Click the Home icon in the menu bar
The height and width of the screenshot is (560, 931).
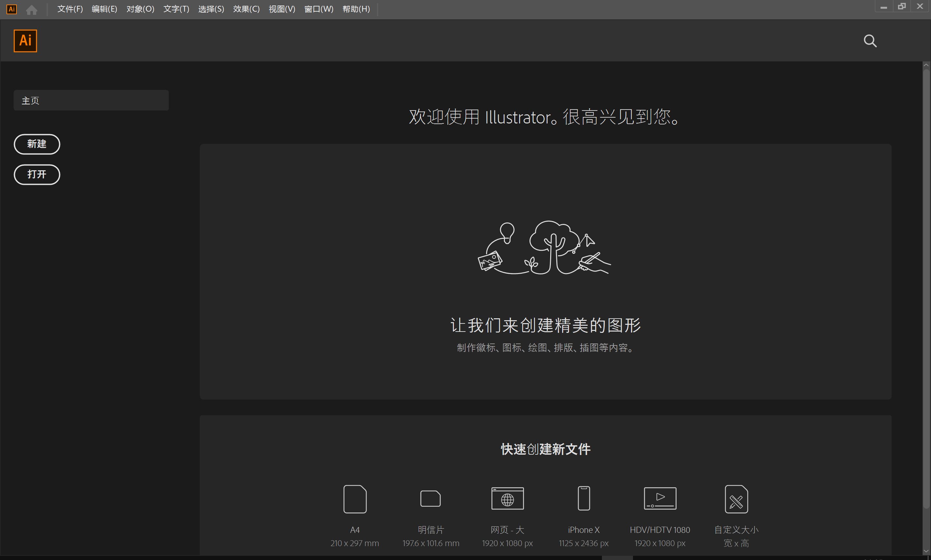click(x=32, y=9)
